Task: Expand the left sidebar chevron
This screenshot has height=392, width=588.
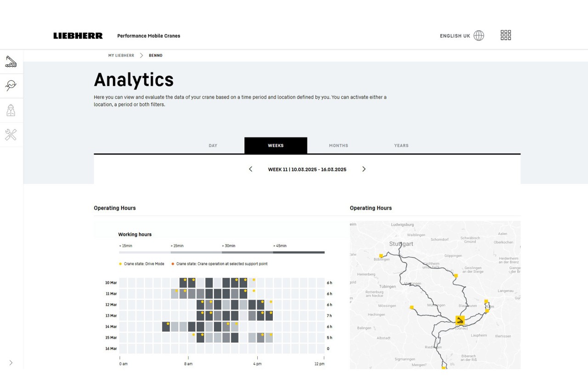Action: [11, 363]
